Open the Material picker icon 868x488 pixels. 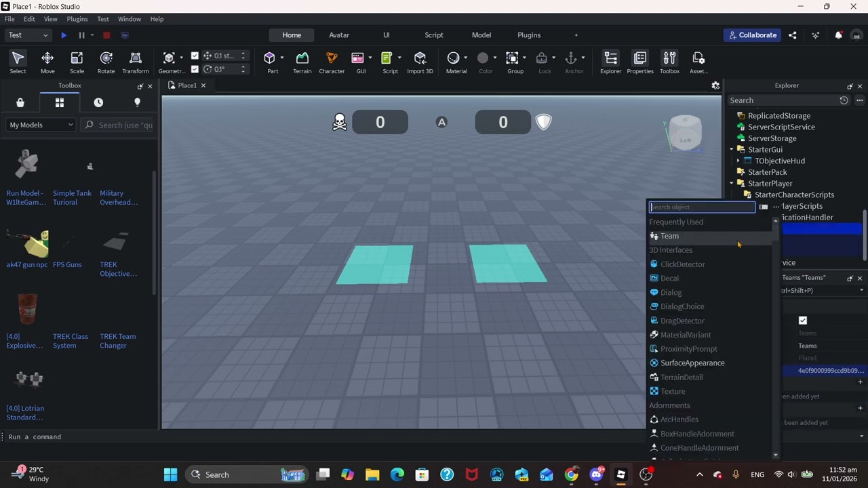(x=454, y=58)
